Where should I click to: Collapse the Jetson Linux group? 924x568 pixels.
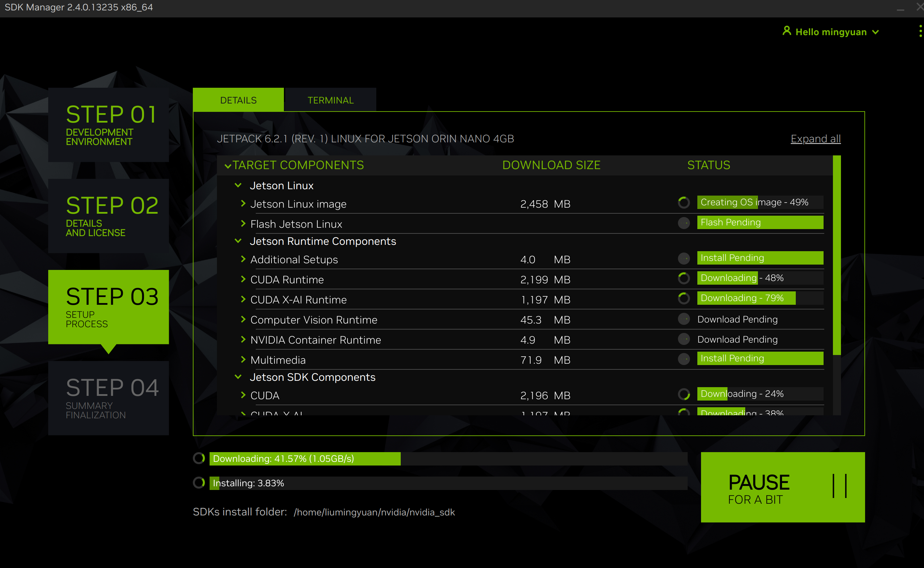pos(238,185)
